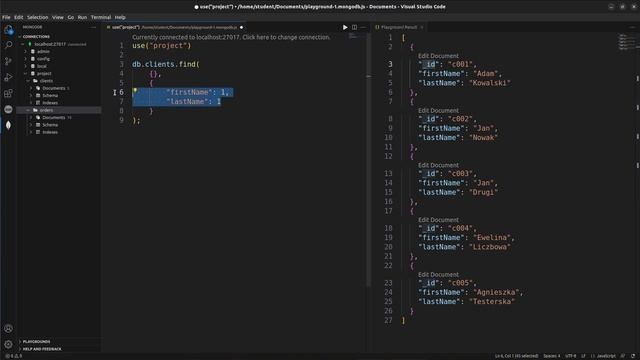Screen dimensions: 640x360
Task: Click the LF end-of-line status
Action: [x=583, y=356]
